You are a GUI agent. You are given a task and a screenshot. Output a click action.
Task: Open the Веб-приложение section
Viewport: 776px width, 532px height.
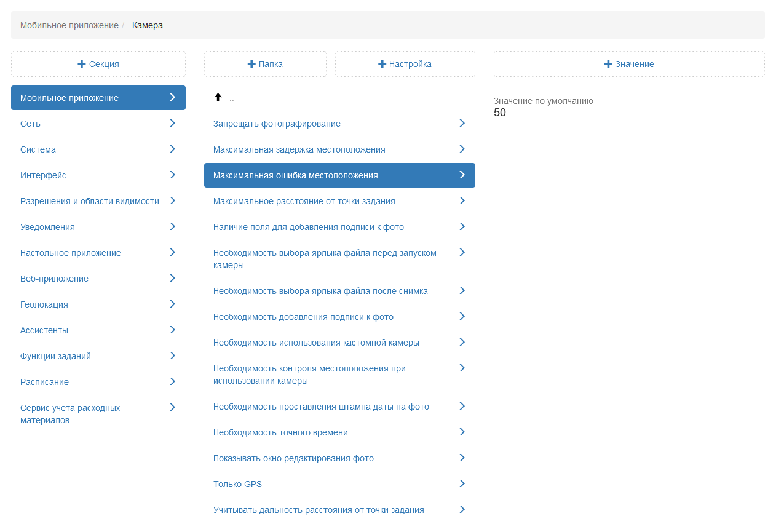coord(98,279)
